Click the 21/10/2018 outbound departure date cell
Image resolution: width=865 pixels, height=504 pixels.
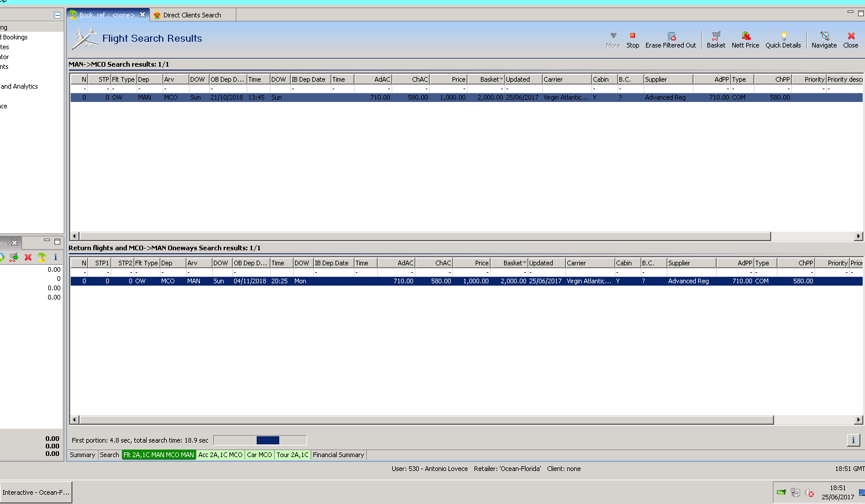click(x=227, y=97)
